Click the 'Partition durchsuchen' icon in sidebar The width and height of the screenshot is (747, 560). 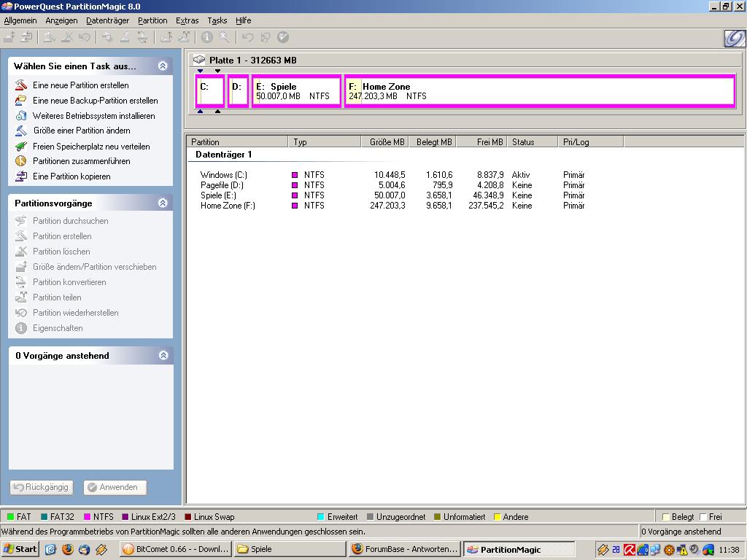[21, 220]
